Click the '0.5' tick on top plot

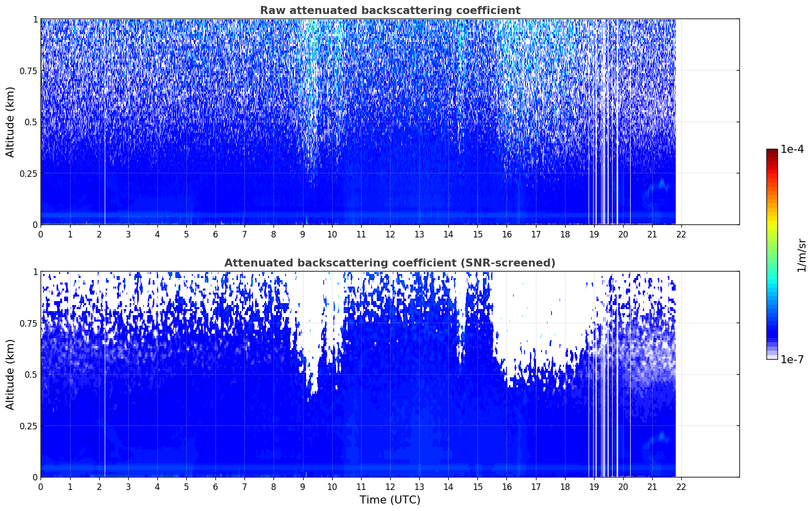coord(31,122)
